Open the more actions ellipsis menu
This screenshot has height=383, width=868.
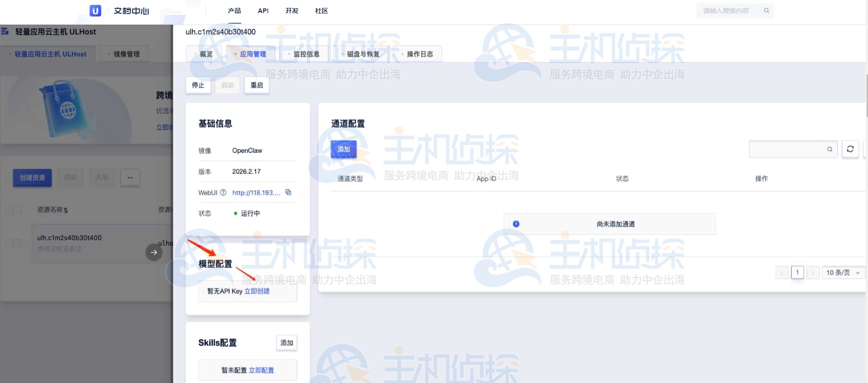click(x=130, y=178)
